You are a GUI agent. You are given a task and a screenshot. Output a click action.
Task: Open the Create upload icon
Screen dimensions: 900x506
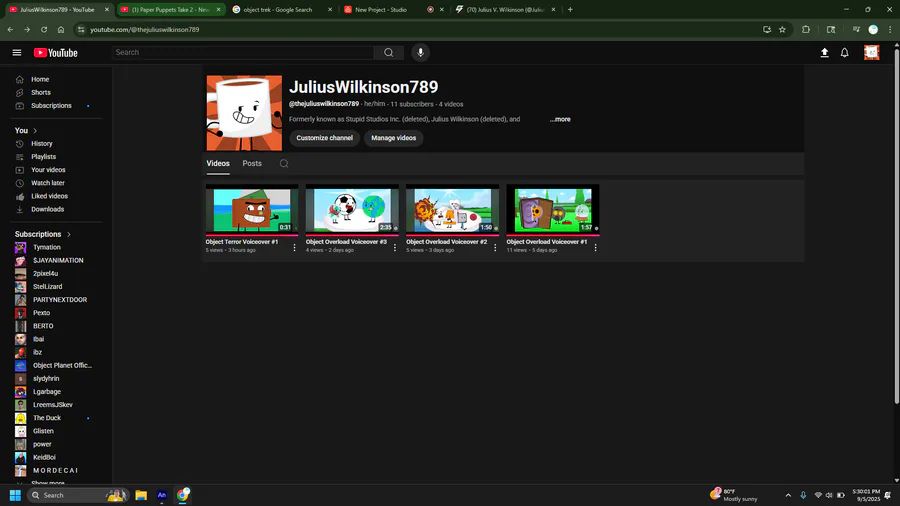(x=824, y=53)
